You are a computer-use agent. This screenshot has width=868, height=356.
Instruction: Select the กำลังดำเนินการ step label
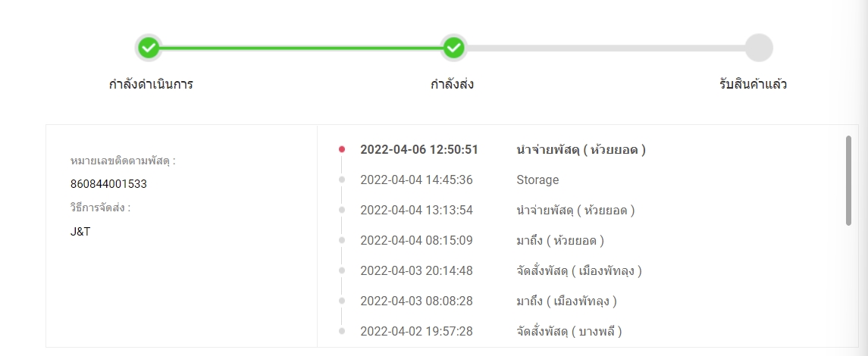point(151,84)
